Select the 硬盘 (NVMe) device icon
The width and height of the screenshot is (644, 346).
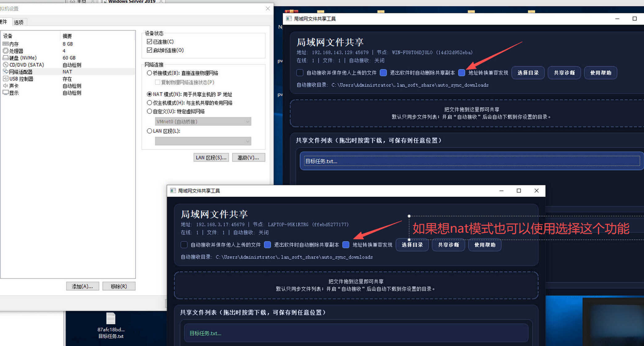[6, 58]
